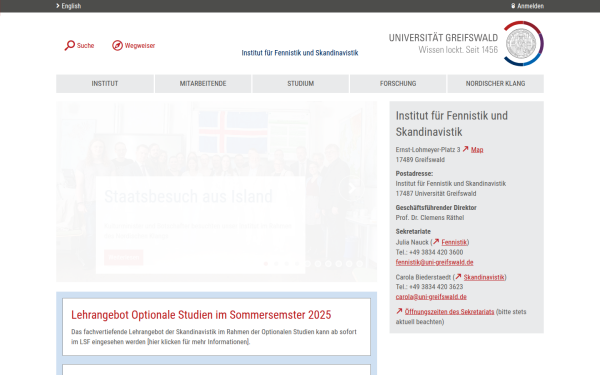Click the arrow icon before Fennistik link
Viewport: 600px width, 375px height.
click(x=436, y=241)
